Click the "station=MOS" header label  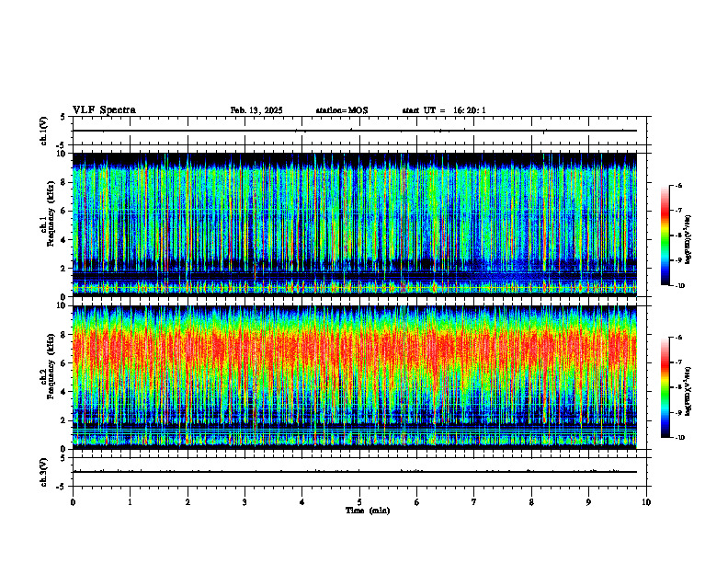(x=342, y=110)
